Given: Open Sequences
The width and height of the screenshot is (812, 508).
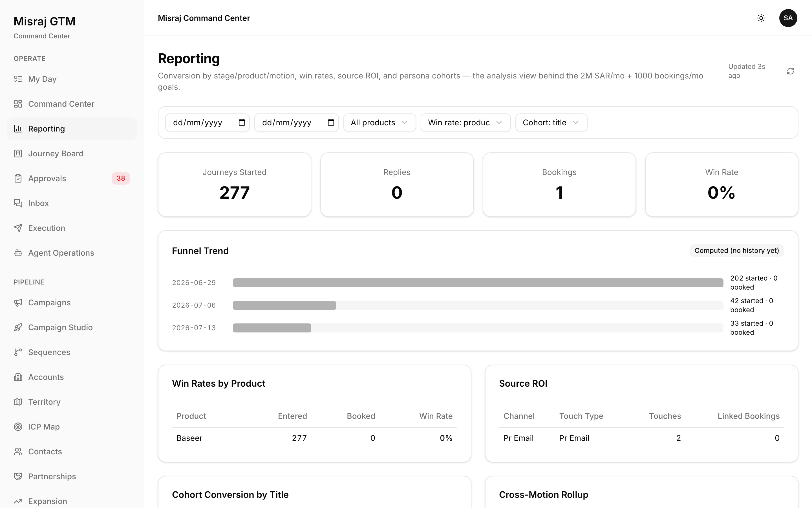Looking at the screenshot, I should coord(72,352).
